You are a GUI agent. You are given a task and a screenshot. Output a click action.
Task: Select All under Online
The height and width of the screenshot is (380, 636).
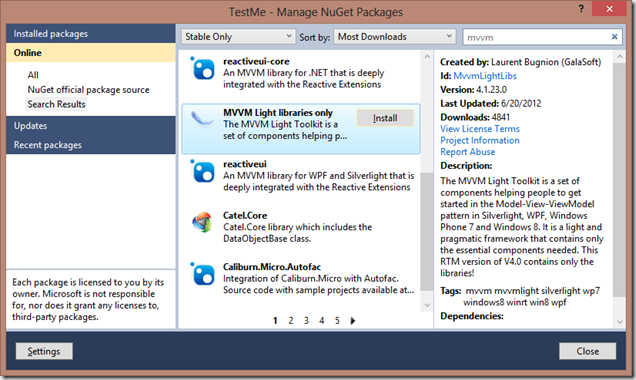tap(33, 75)
